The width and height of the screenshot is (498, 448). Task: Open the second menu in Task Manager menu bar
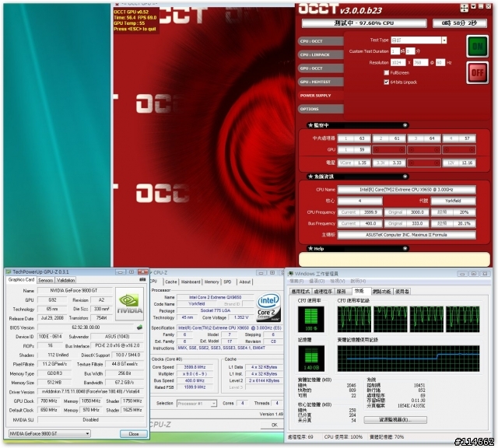pos(317,282)
